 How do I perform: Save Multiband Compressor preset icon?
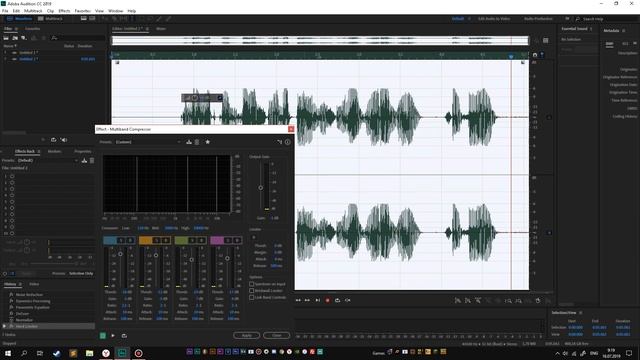(189, 142)
